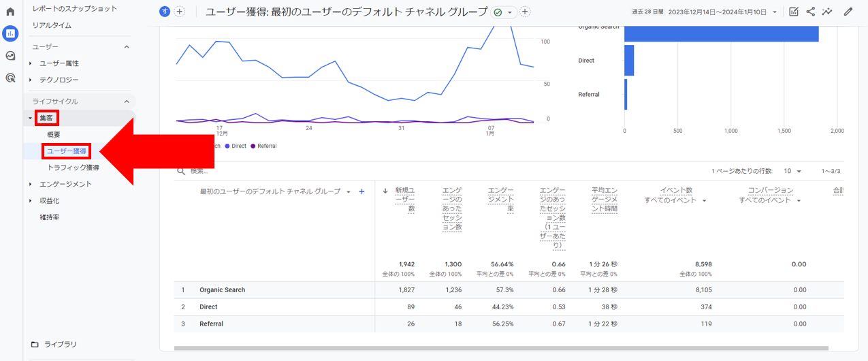Click the green check report status icon
868x361 pixels.
[498, 12]
